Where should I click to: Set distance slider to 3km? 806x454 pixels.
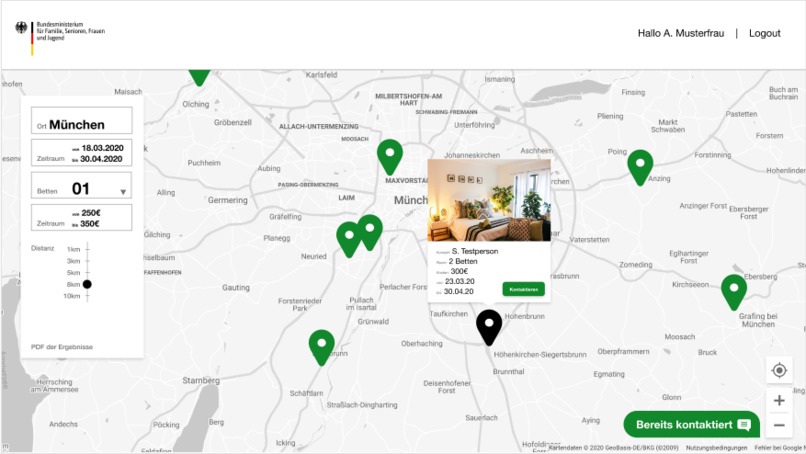(87, 261)
